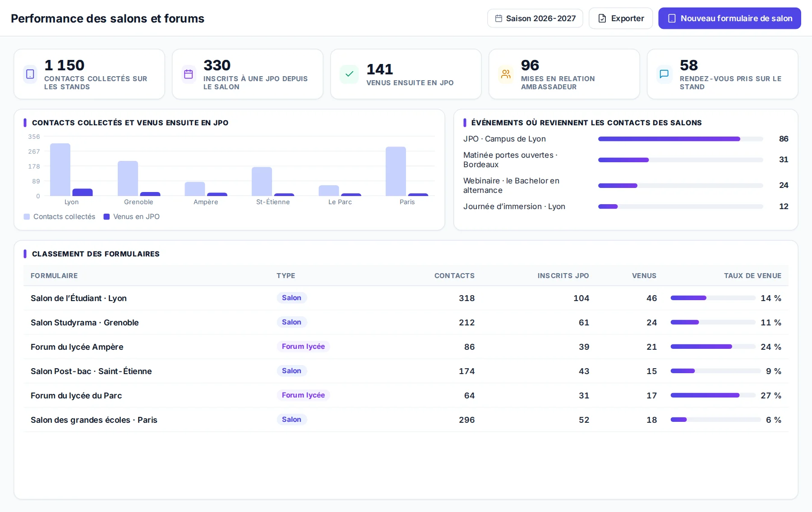Viewport: 812px width, 512px height.
Task: Click the 27 % rate in the Parc row
Action: coord(771,395)
